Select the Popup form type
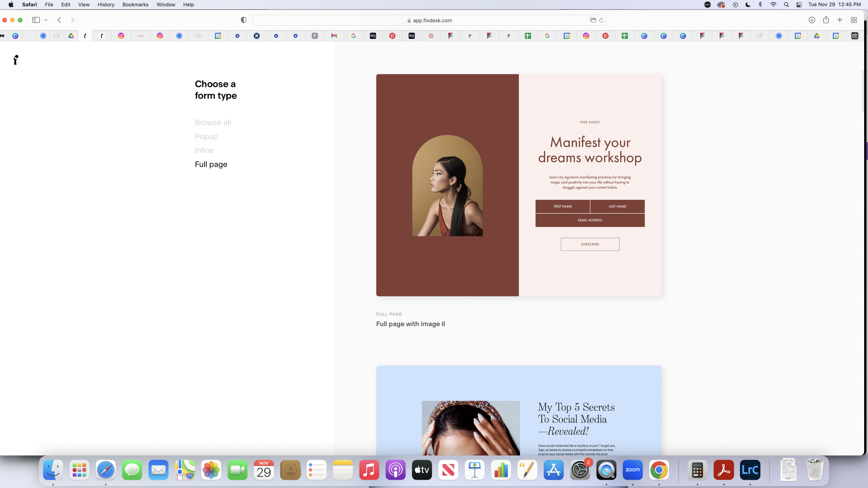Image resolution: width=868 pixels, height=488 pixels. pos(206,136)
